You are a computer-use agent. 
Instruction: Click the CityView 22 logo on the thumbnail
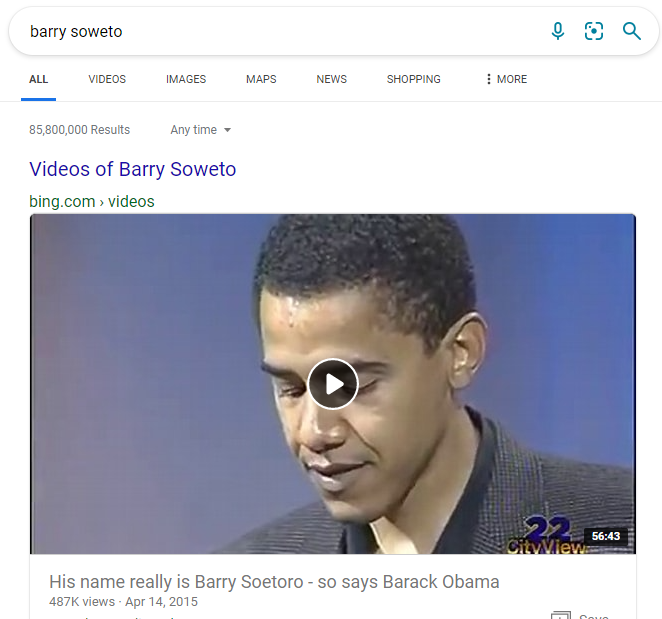pos(546,535)
